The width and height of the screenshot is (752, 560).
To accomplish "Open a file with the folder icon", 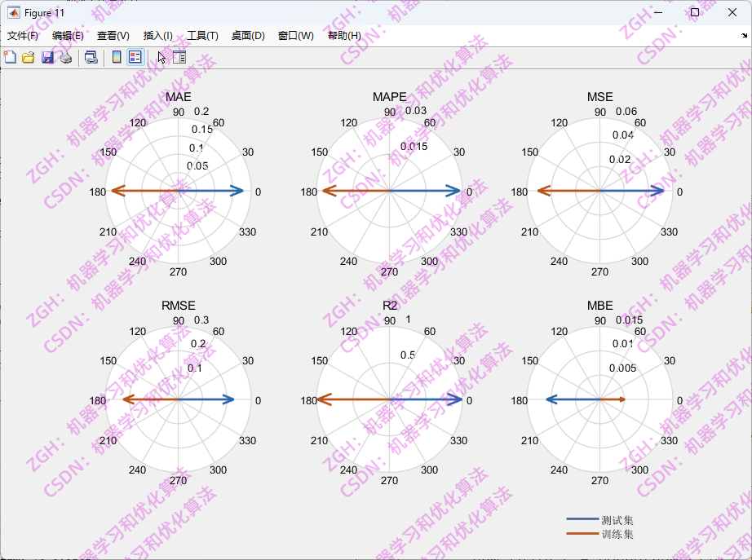I will coord(29,58).
